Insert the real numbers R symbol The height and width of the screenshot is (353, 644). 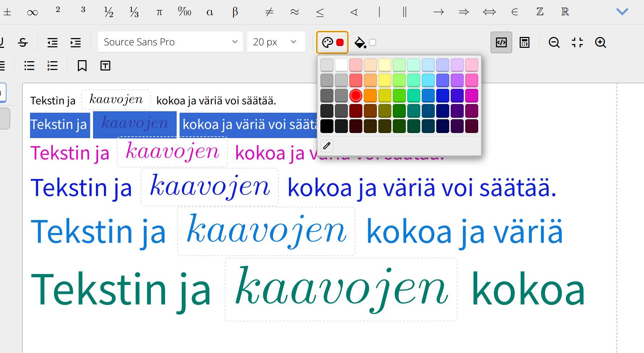(x=565, y=12)
